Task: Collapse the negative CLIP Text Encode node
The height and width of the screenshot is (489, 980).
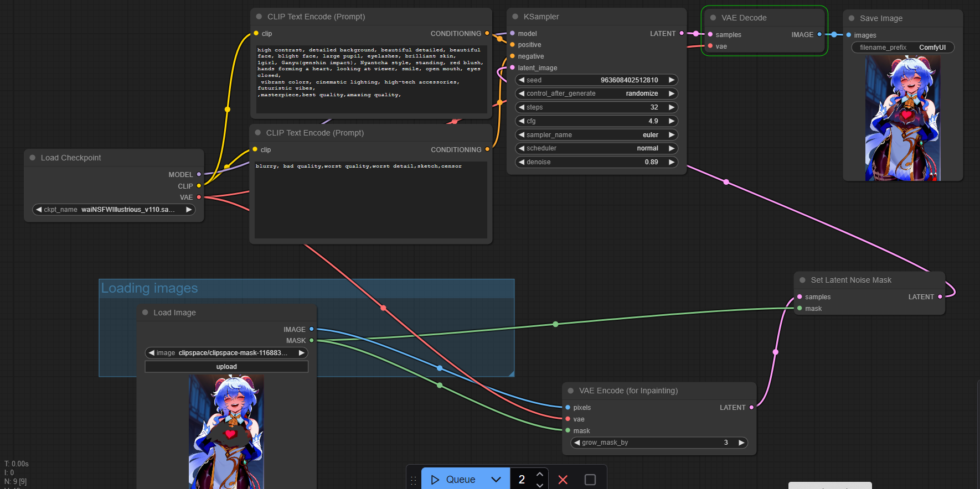Action: [x=258, y=133]
